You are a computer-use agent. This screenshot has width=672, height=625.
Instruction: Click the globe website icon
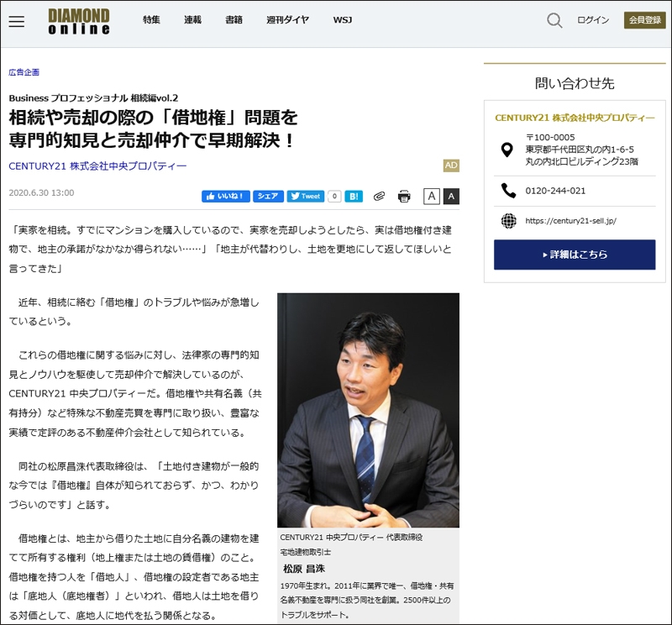[509, 221]
